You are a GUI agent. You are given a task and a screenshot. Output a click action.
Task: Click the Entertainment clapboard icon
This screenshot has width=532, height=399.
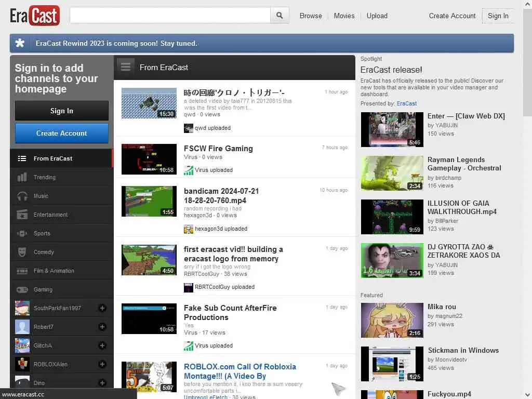pyautogui.click(x=22, y=215)
